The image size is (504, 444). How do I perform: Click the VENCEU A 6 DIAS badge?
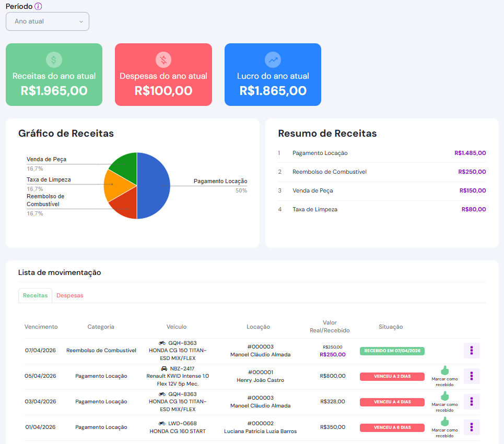click(392, 428)
